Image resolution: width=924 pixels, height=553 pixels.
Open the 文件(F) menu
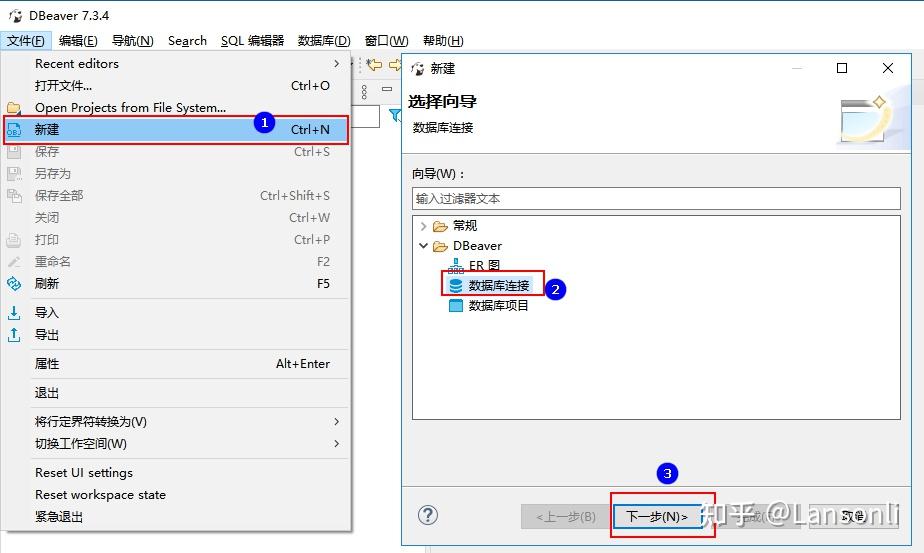26,41
